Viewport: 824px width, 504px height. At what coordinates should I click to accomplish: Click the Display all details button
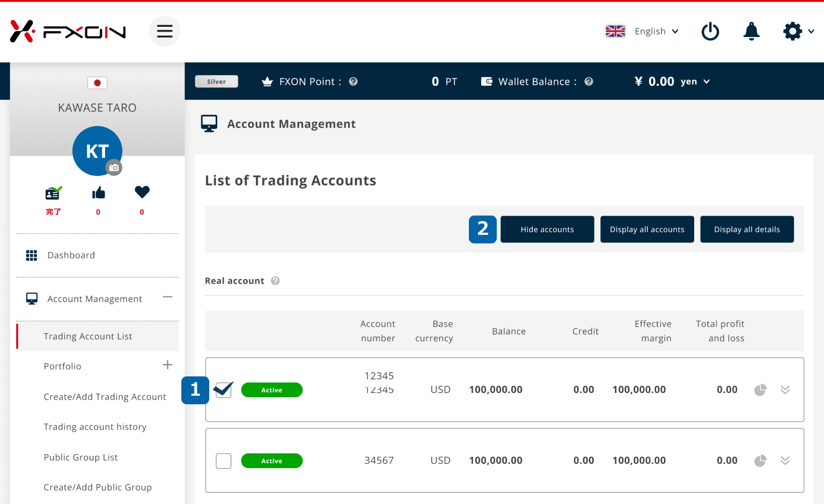747,229
